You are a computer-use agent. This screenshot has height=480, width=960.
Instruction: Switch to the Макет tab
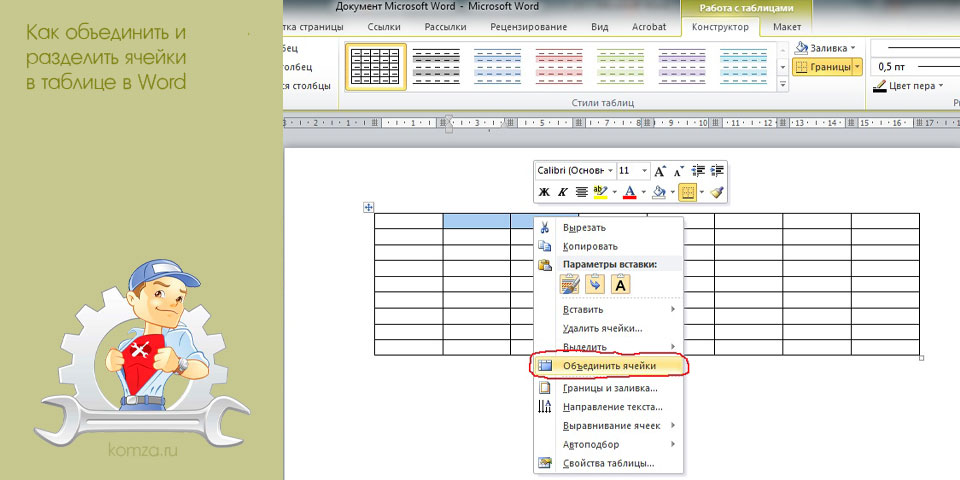tap(786, 27)
